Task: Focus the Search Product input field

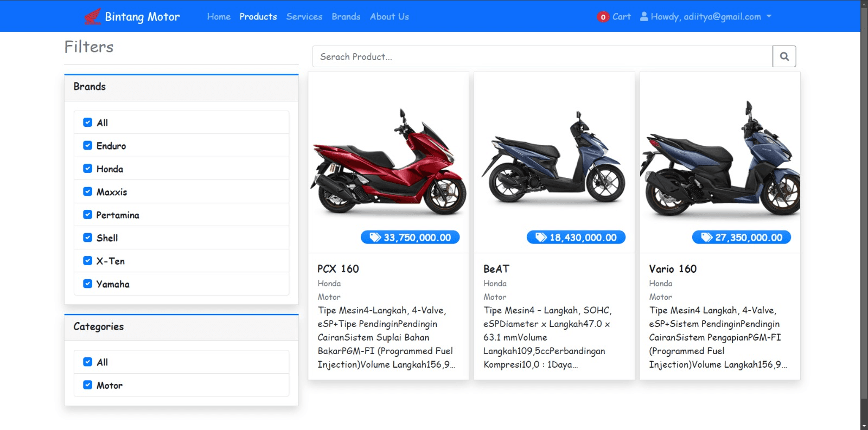Action: 542,56
